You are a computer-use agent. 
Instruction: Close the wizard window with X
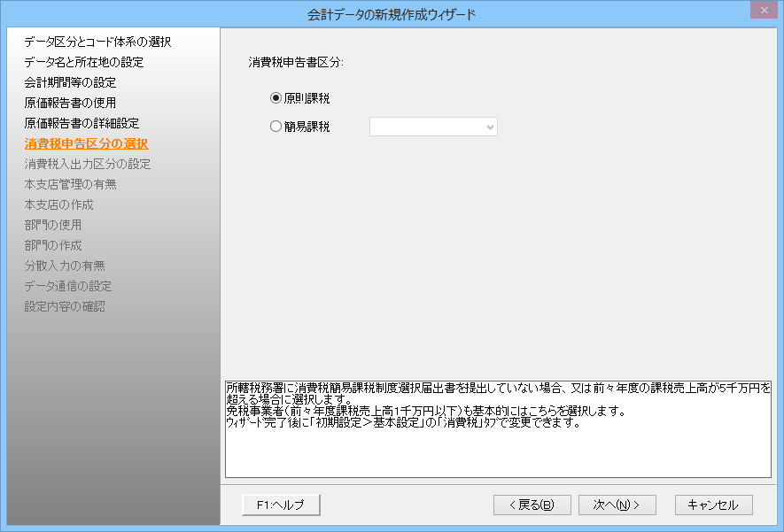[761, 12]
